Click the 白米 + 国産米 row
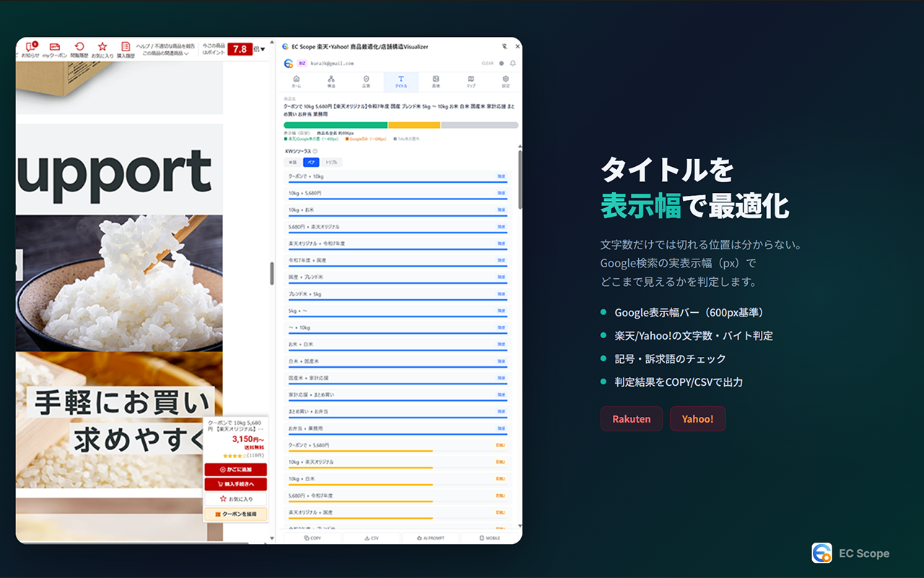This screenshot has height=578, width=924. [x=398, y=361]
